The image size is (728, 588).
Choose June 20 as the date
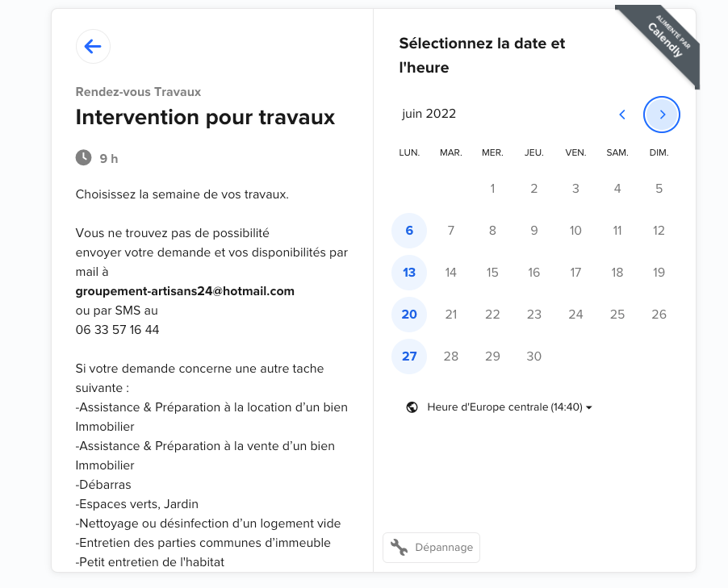(x=409, y=315)
